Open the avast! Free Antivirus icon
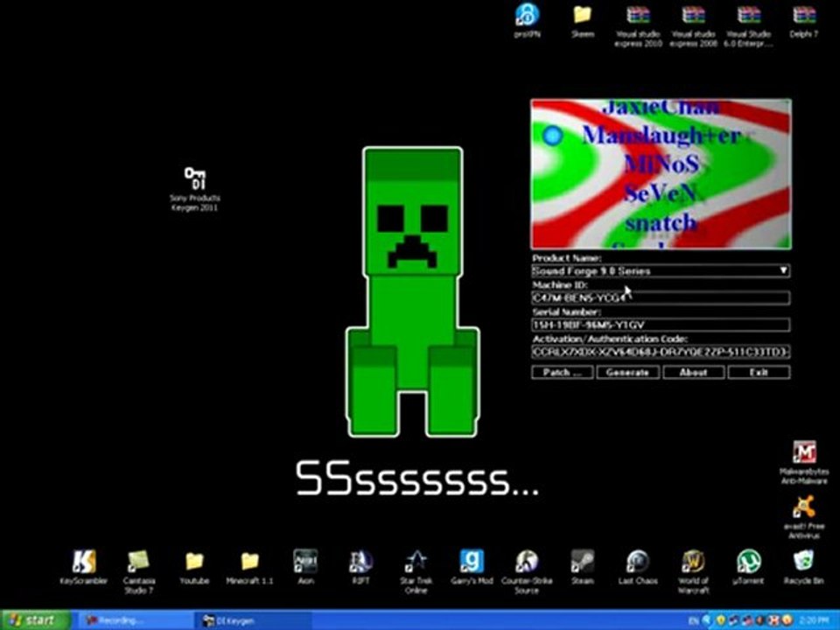The height and width of the screenshot is (630, 840). [x=804, y=516]
